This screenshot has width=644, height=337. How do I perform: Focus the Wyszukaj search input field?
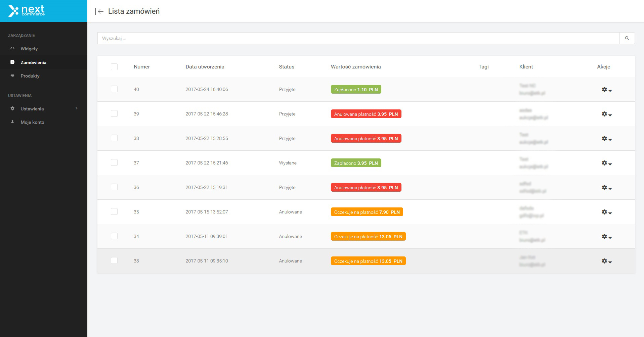pyautogui.click(x=358, y=38)
